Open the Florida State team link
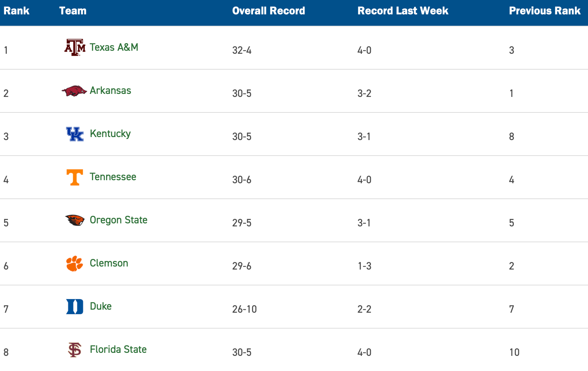The width and height of the screenshot is (588, 371). click(x=118, y=349)
